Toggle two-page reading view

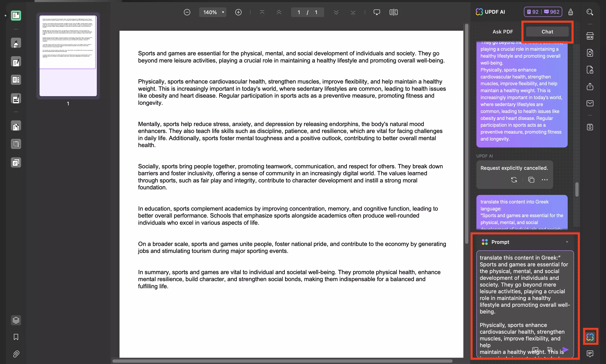394,12
